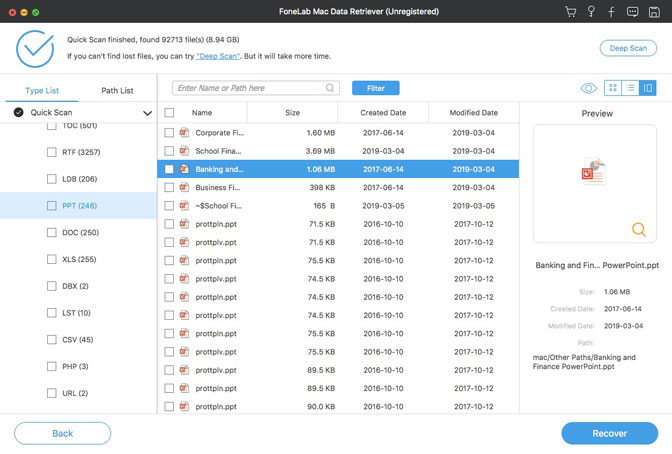Click the preview file name Banking and Fin... PowerPoint.ppt
672x454 pixels.
click(x=597, y=265)
